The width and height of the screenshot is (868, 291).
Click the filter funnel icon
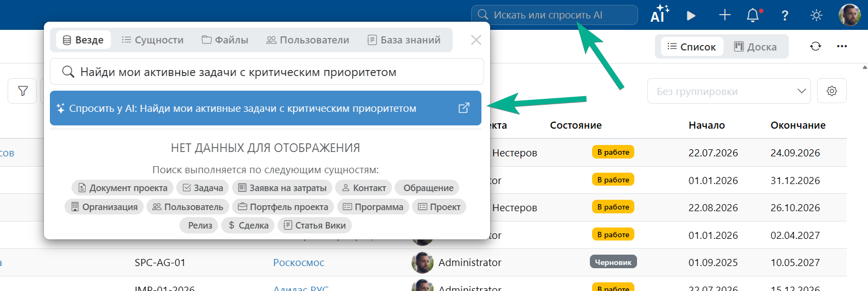(23, 91)
